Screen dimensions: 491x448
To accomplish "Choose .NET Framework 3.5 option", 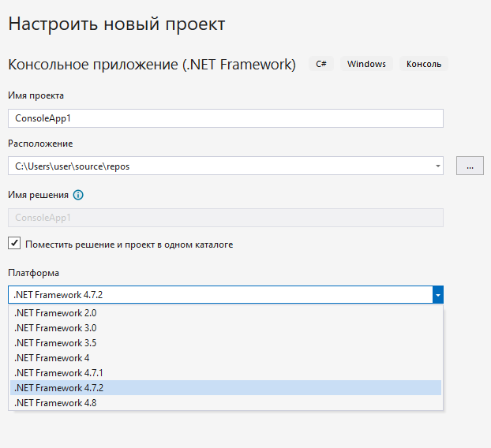I will point(226,343).
